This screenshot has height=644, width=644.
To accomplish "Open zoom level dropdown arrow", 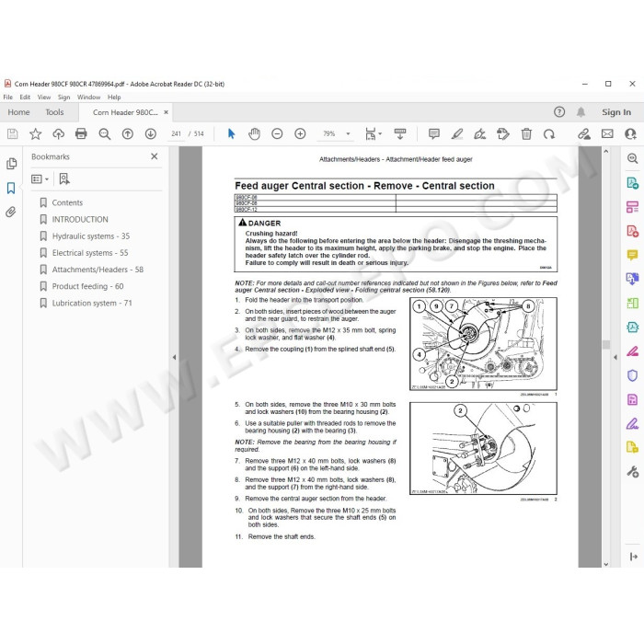I will coord(348,133).
